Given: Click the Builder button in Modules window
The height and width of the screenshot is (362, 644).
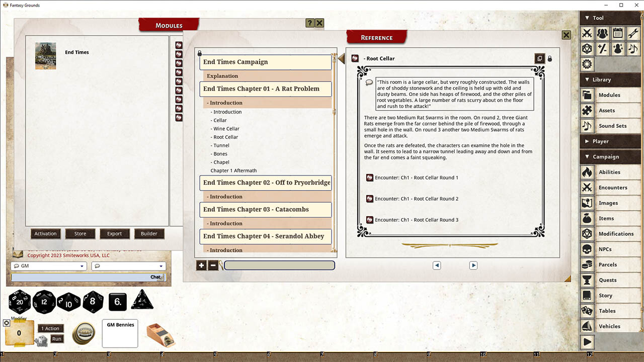Looking at the screenshot, I should point(149,233).
